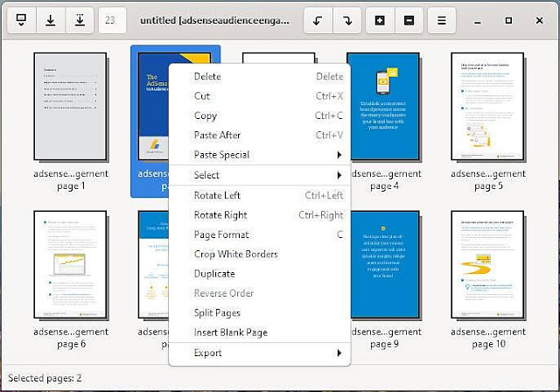Choose Rotate Right from context menu
This screenshot has height=392, width=560.
[260, 215]
